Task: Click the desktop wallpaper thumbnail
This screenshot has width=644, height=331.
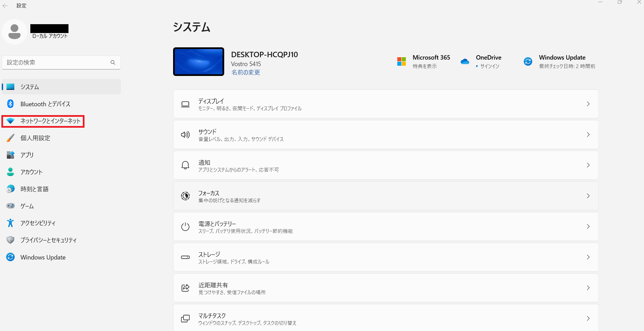Action: [x=199, y=62]
